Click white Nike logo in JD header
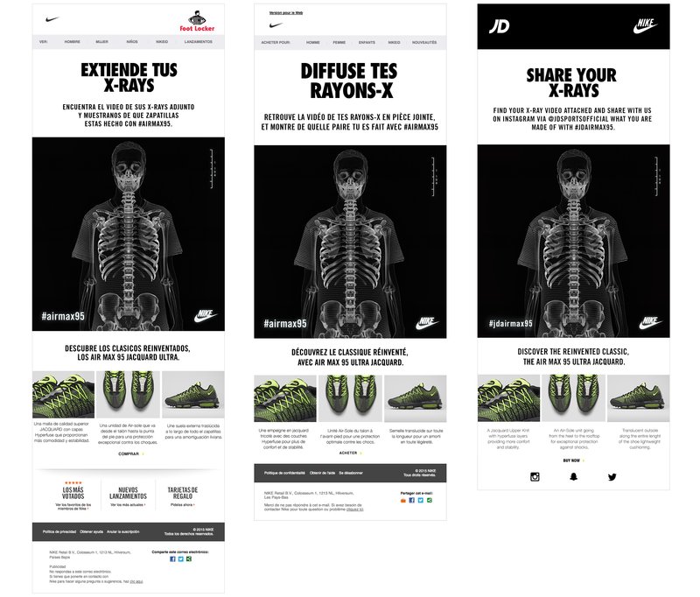This screenshot has height=597, width=700. coord(645,26)
